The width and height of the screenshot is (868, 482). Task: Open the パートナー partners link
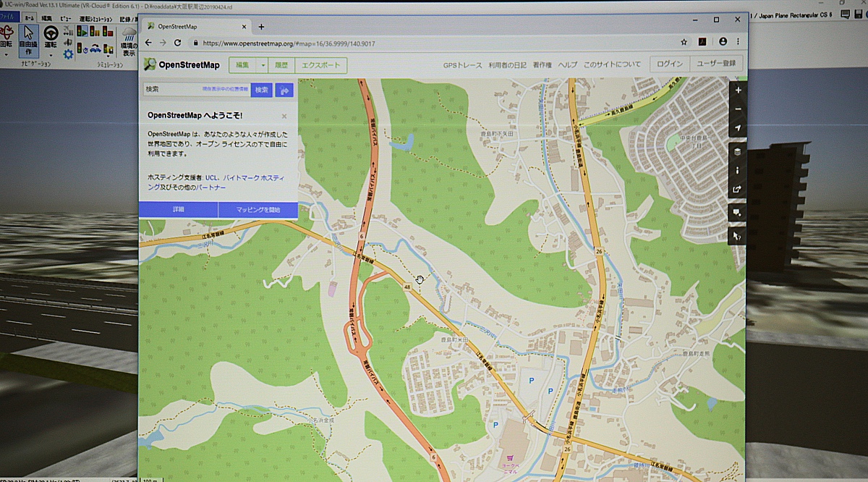(210, 187)
